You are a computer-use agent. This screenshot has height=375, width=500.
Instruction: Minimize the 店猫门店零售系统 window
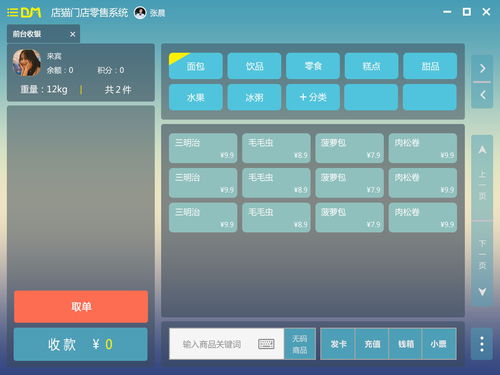click(447, 12)
